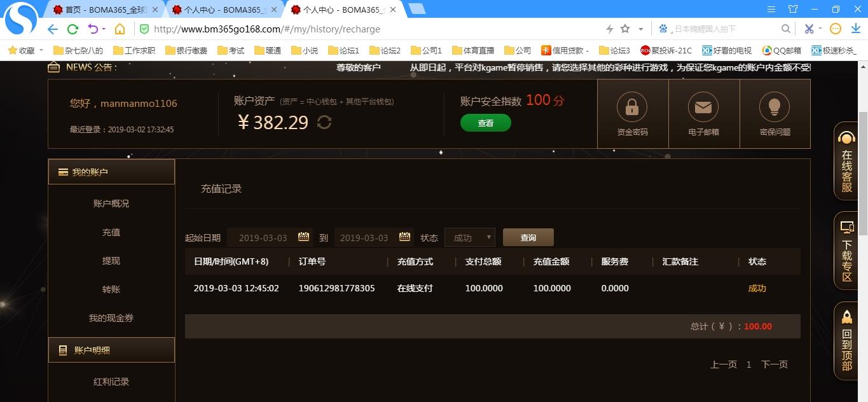Open 红利记录
The height and width of the screenshot is (402, 868).
click(111, 382)
